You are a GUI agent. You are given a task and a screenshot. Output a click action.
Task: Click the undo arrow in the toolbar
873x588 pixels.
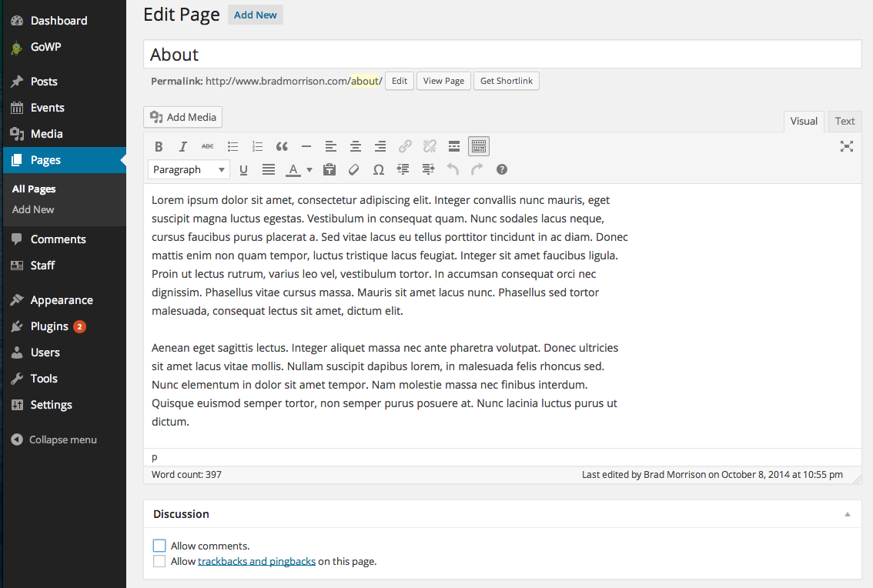453,170
